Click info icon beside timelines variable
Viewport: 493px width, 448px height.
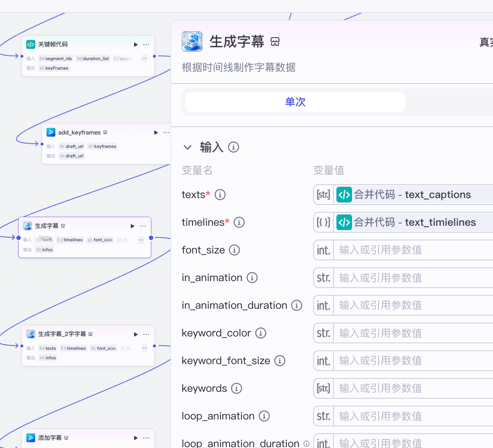(239, 223)
